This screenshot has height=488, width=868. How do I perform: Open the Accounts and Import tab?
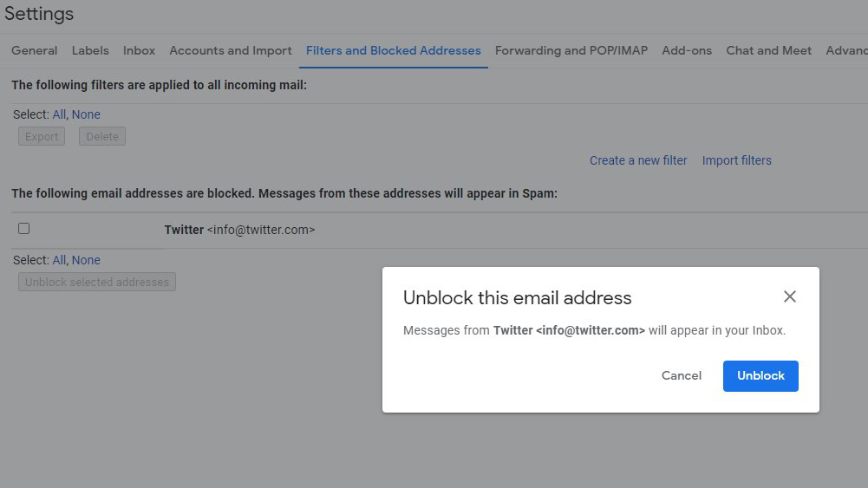231,50
